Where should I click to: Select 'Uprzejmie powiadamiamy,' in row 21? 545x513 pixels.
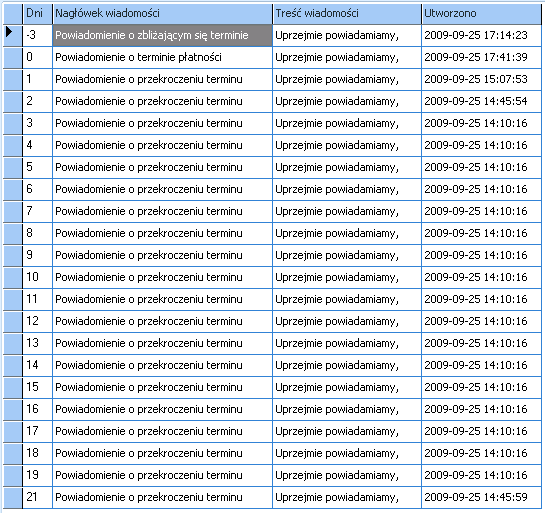pos(347,497)
